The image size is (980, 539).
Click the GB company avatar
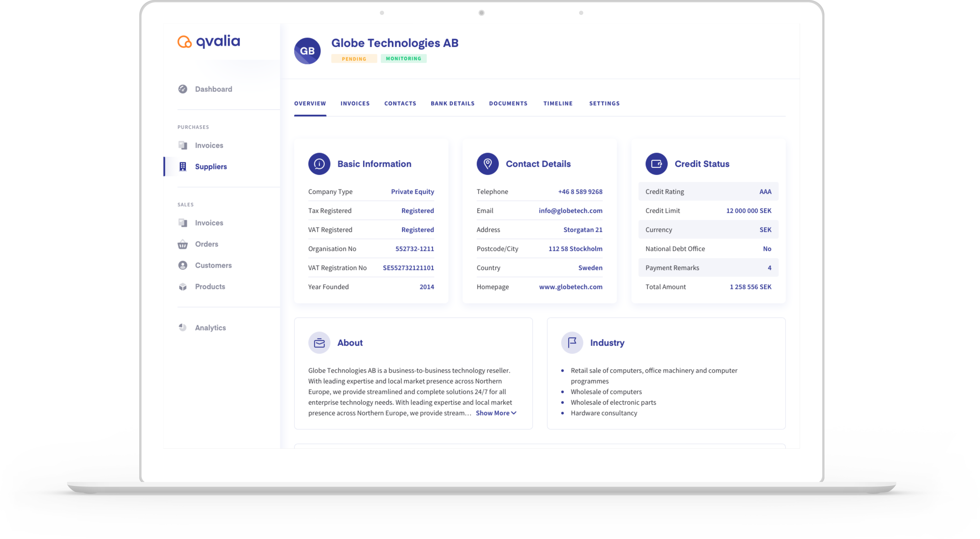[x=307, y=51]
